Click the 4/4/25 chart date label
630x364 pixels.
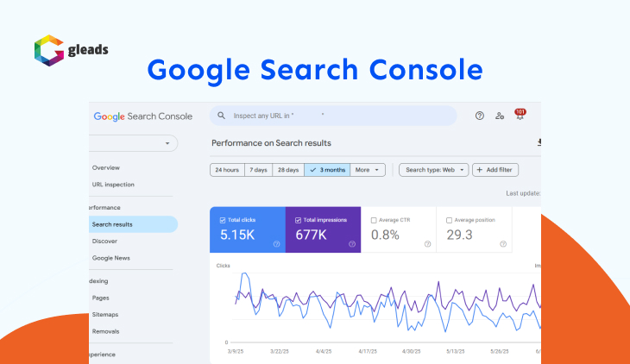point(324,352)
